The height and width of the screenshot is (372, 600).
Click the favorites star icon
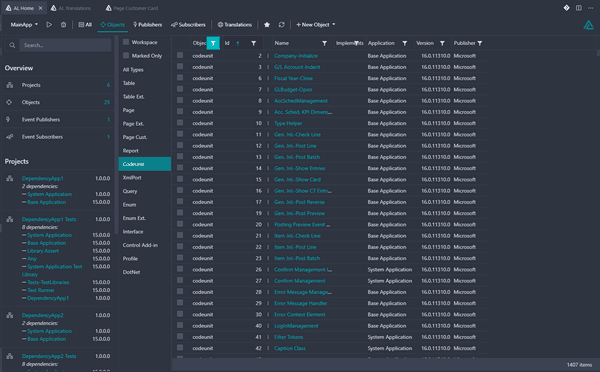[x=267, y=24]
